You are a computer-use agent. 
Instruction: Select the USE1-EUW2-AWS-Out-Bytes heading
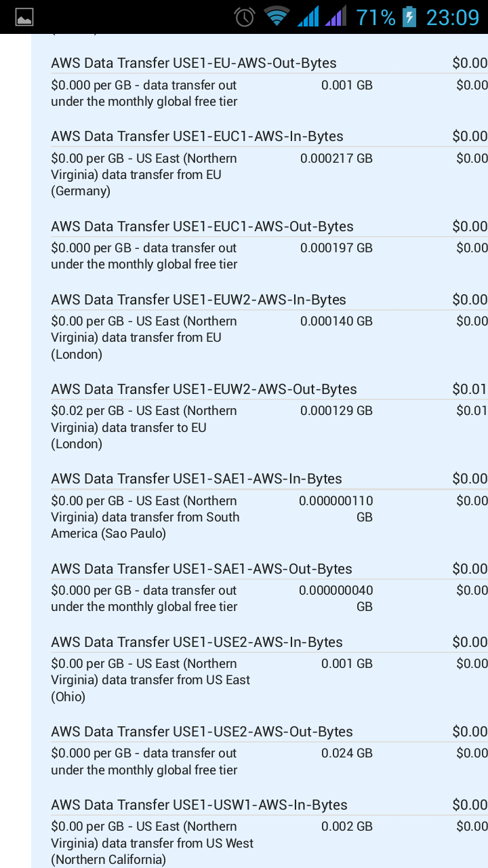click(204, 389)
